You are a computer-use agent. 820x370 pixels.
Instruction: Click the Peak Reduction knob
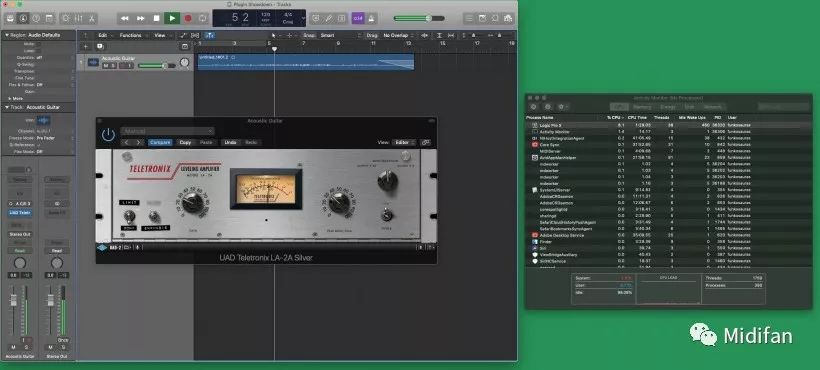click(x=339, y=202)
